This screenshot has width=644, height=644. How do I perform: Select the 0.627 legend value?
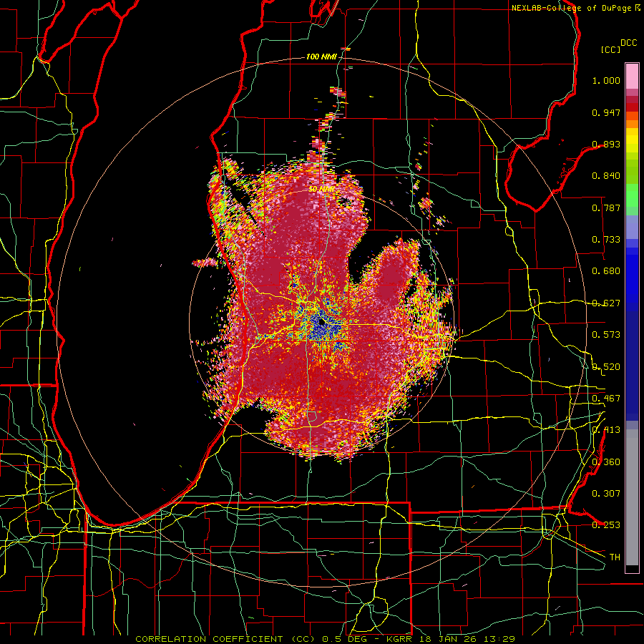pyautogui.click(x=606, y=303)
